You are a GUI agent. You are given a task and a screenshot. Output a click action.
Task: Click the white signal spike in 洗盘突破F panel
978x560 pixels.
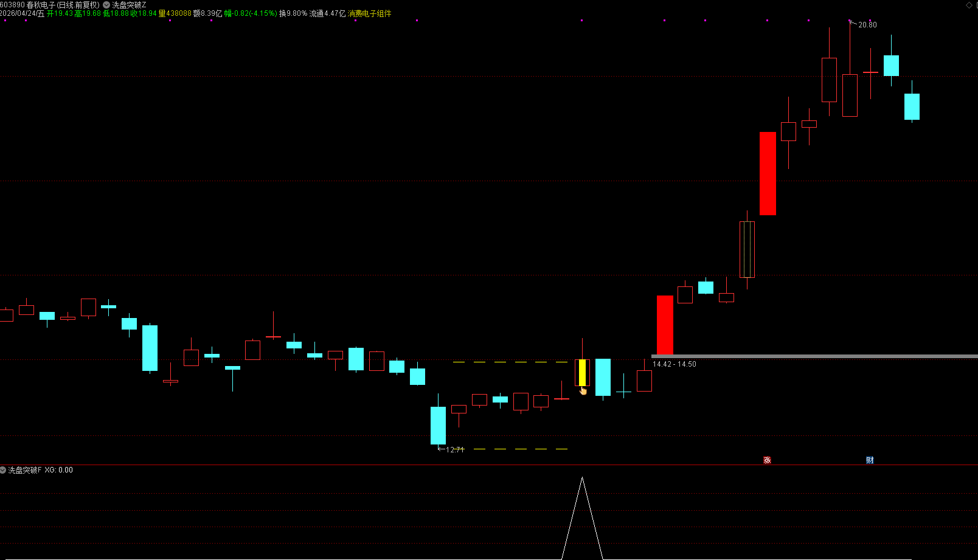click(x=582, y=518)
